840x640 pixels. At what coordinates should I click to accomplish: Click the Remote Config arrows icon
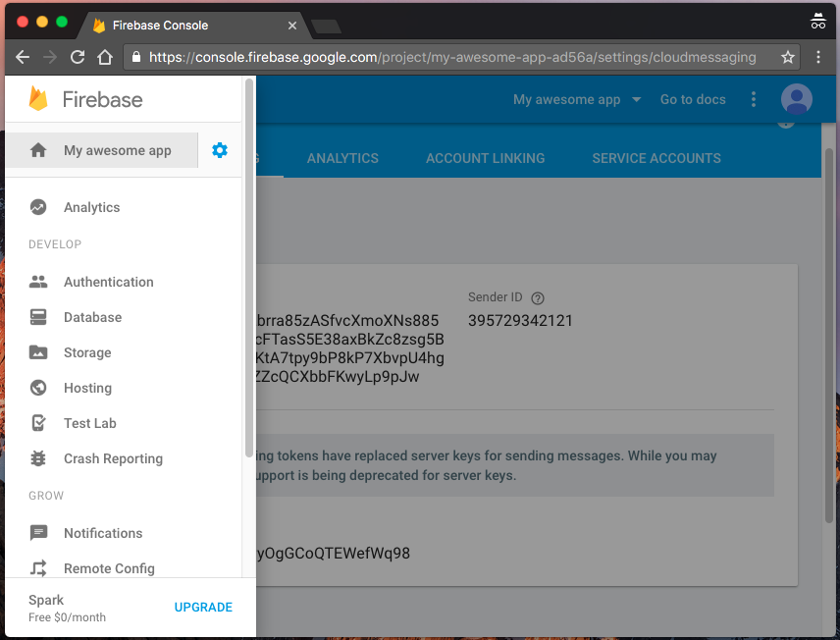pyautogui.click(x=38, y=568)
